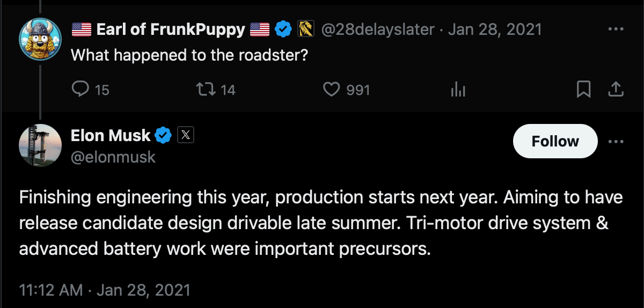
Task: Open the @elonmusk handle link
Action: tap(113, 157)
